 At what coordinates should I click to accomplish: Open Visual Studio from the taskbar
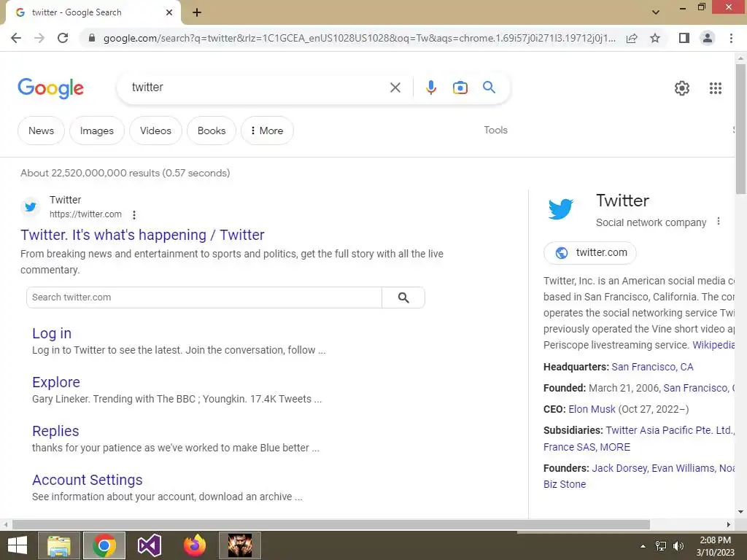point(150,545)
